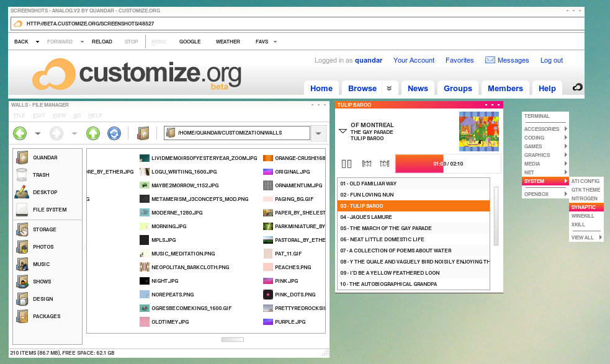Image resolution: width=610 pixels, height=364 pixels.
Task: Open the Groups tab
Action: [458, 88]
